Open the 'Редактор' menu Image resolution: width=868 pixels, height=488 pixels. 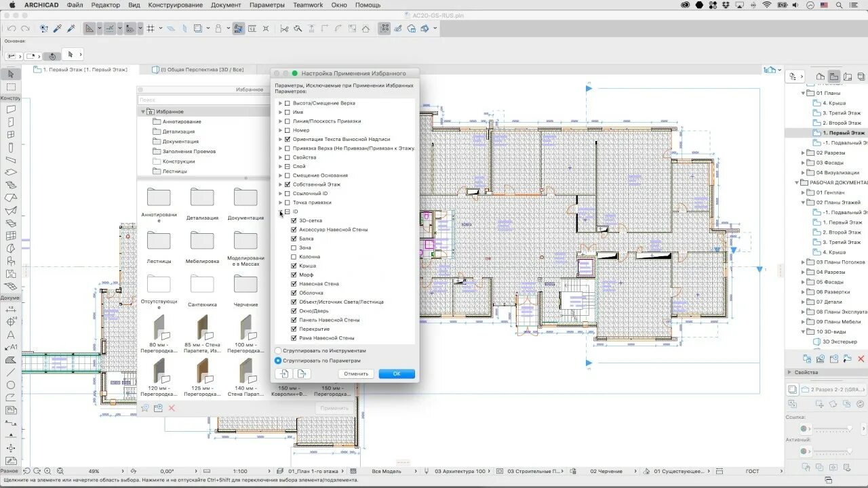pyautogui.click(x=105, y=5)
